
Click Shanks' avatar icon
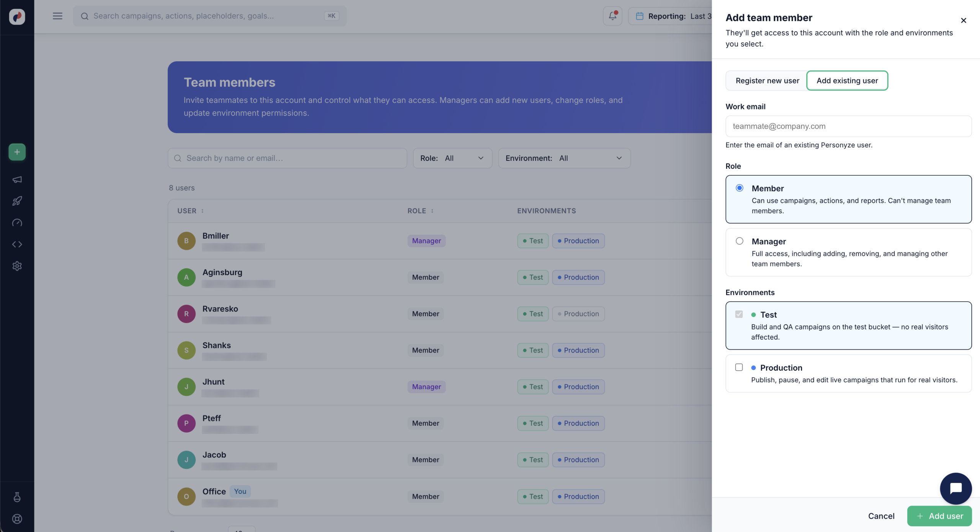pos(186,350)
